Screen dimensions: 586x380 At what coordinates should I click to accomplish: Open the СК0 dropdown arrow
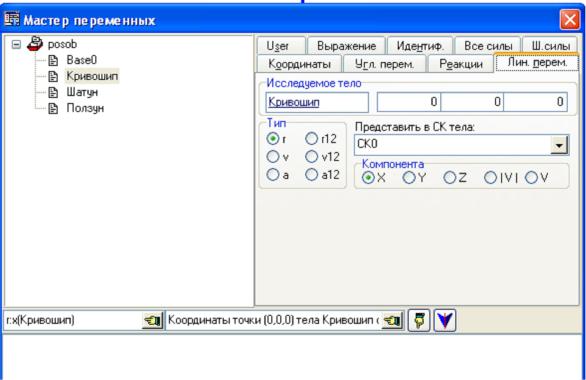click(x=559, y=145)
